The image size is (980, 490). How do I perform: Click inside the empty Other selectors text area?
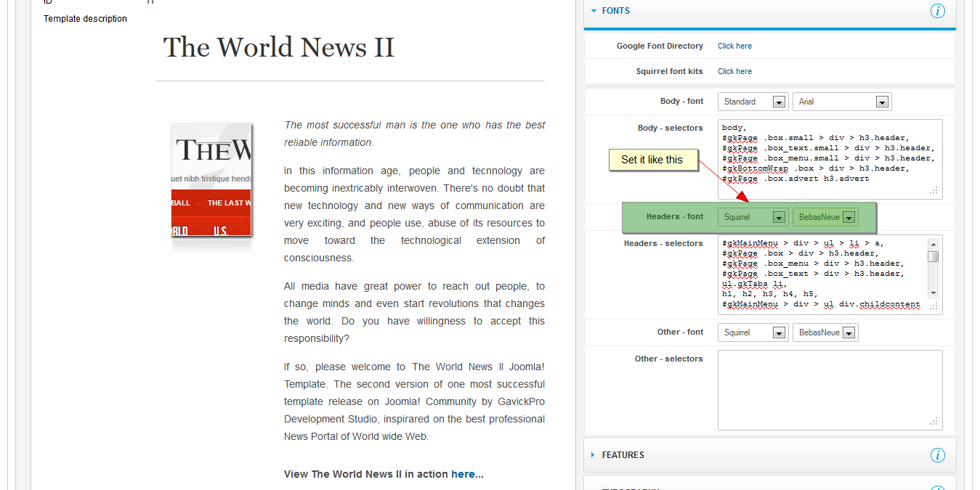830,390
